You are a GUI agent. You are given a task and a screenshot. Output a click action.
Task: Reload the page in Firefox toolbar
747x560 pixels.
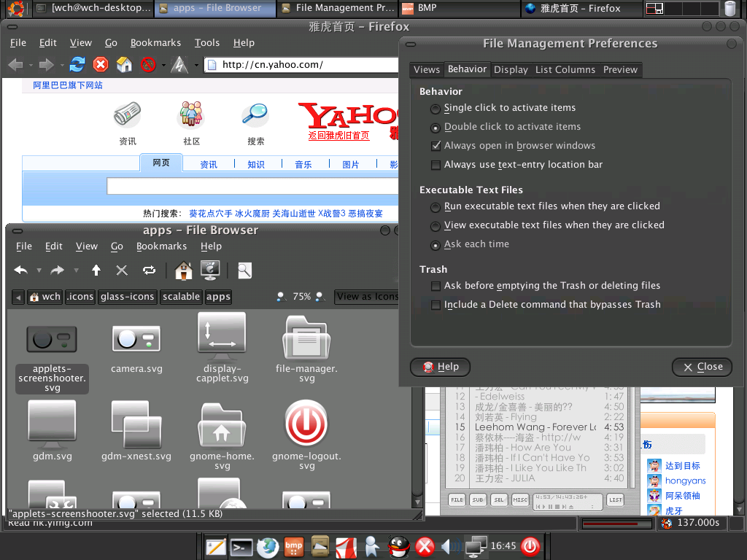click(x=77, y=64)
